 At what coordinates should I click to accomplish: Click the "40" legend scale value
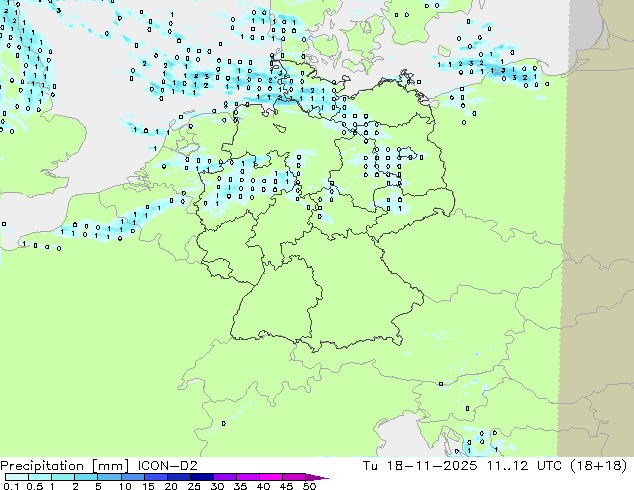[263, 486]
